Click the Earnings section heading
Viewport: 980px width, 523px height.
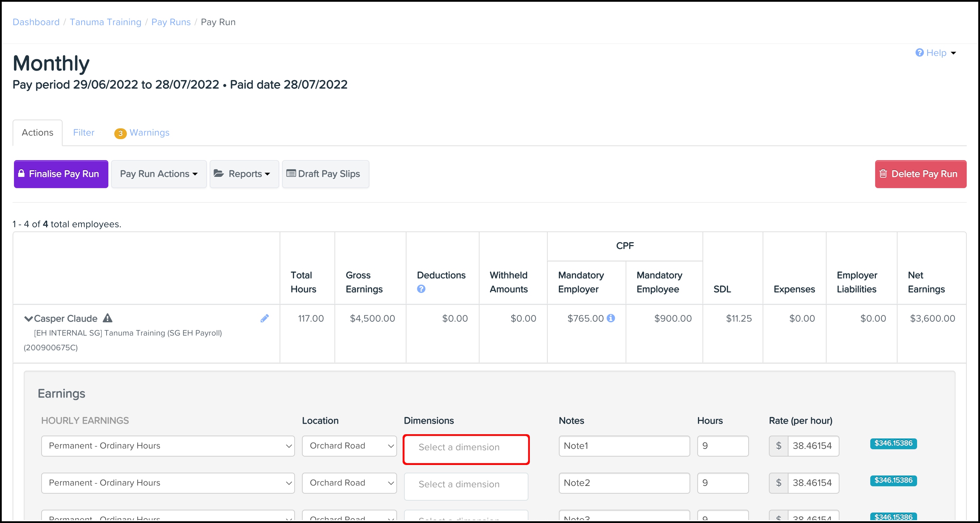(62, 394)
